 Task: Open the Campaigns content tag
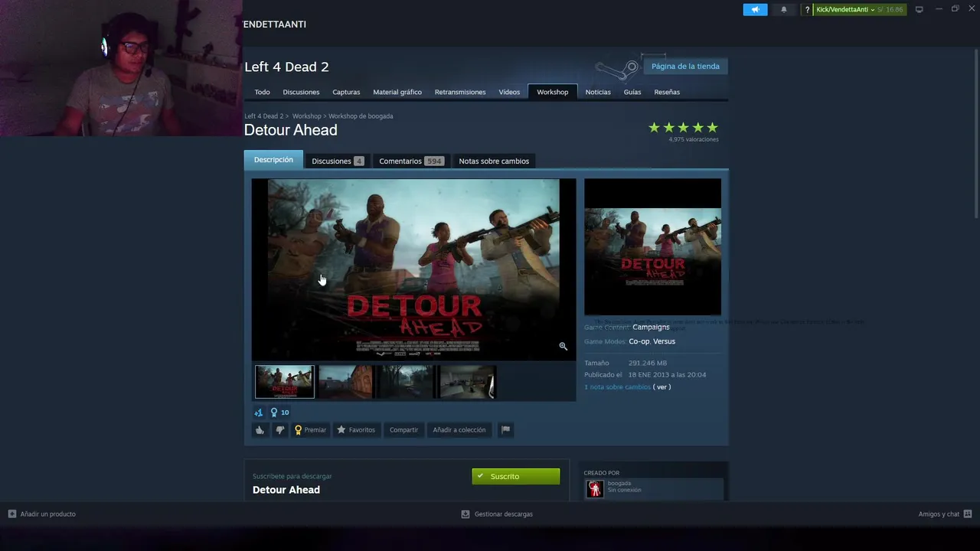(651, 328)
